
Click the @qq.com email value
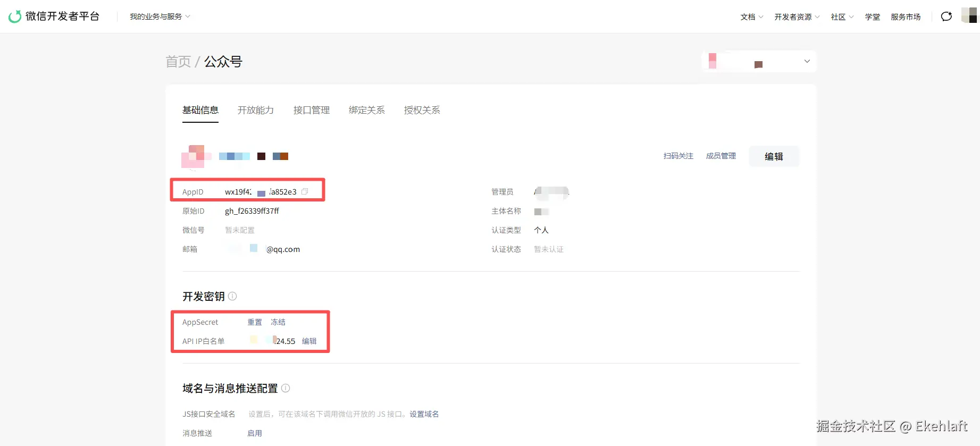(283, 249)
